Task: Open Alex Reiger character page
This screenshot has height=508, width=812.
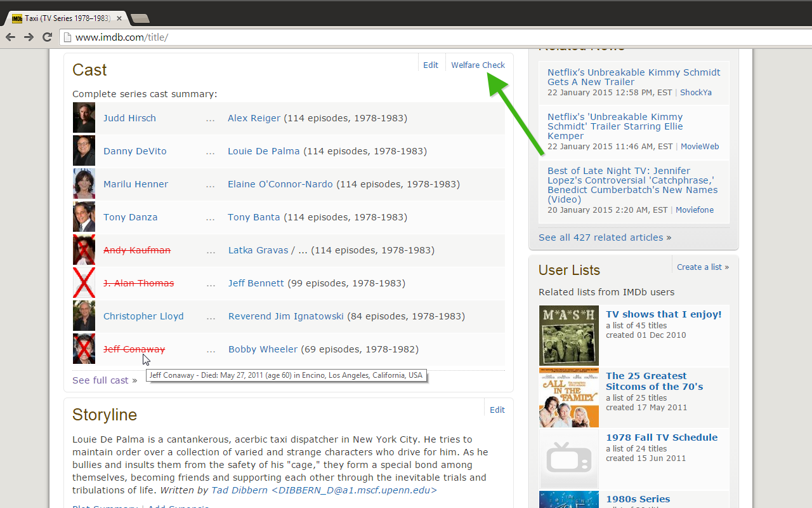Action: tap(254, 118)
